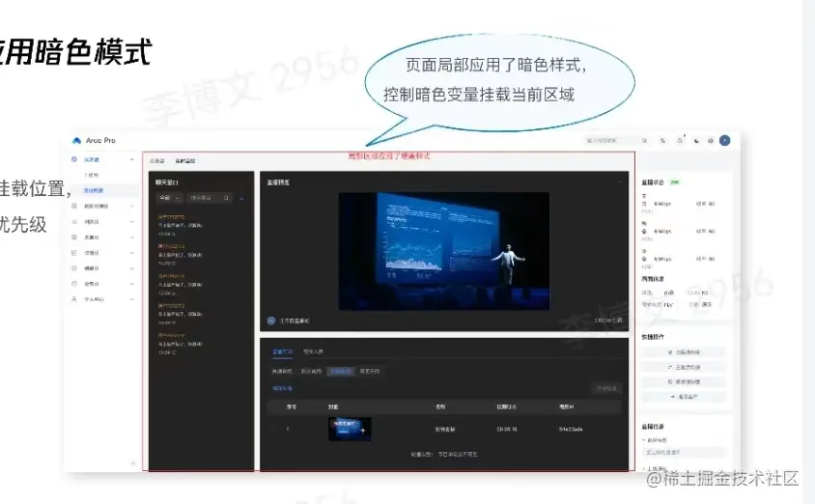Select the 普通直播 radio option
Screen dimensions: 815x504
[x=282, y=372]
